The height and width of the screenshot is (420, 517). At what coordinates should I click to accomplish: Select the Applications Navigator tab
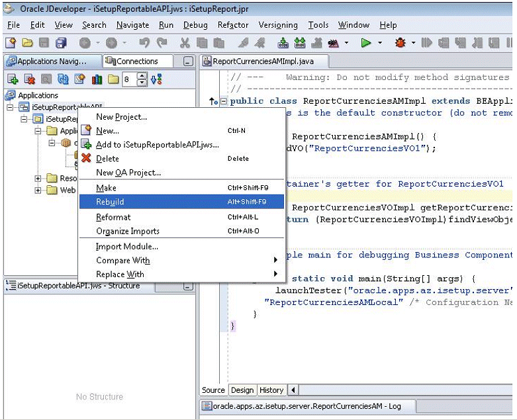pyautogui.click(x=53, y=62)
